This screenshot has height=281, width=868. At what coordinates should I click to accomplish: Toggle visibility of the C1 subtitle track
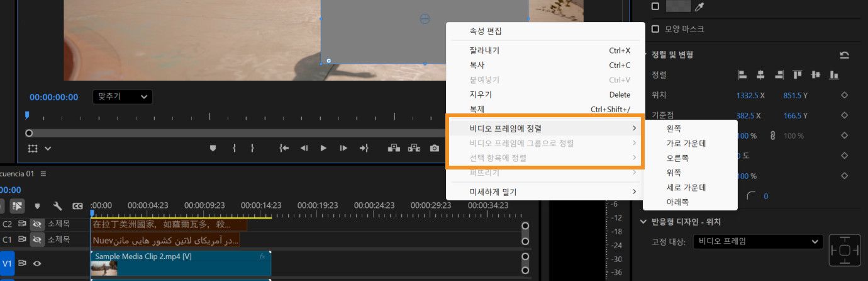[37, 239]
